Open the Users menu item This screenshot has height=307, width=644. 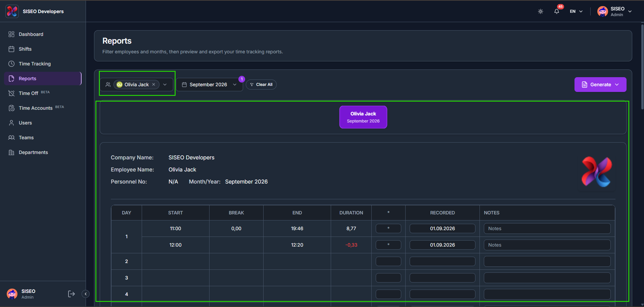pyautogui.click(x=43, y=123)
